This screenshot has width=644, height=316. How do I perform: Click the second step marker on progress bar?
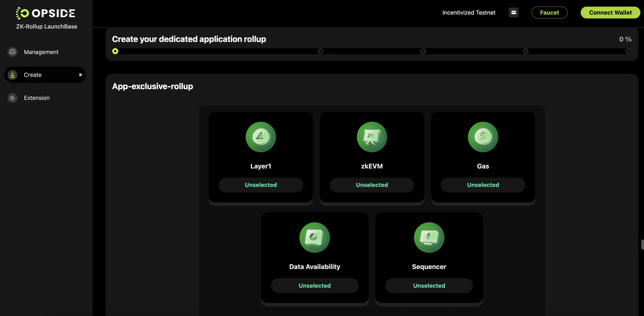[x=320, y=51]
